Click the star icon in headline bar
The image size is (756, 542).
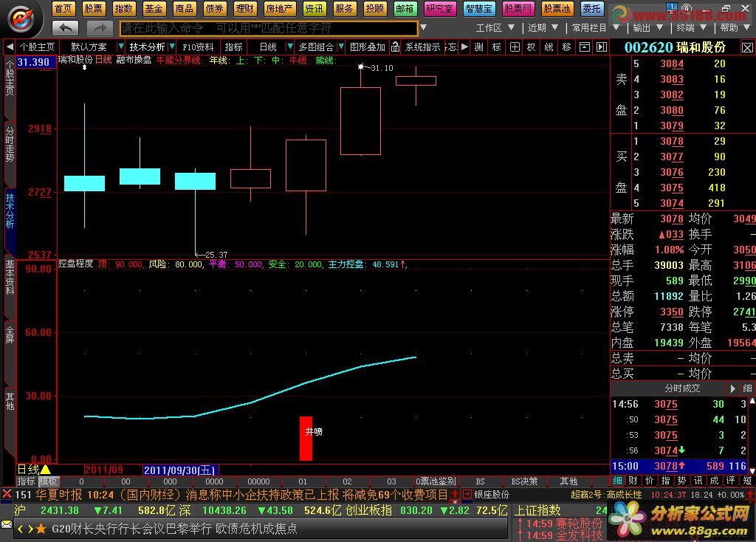coord(41,529)
